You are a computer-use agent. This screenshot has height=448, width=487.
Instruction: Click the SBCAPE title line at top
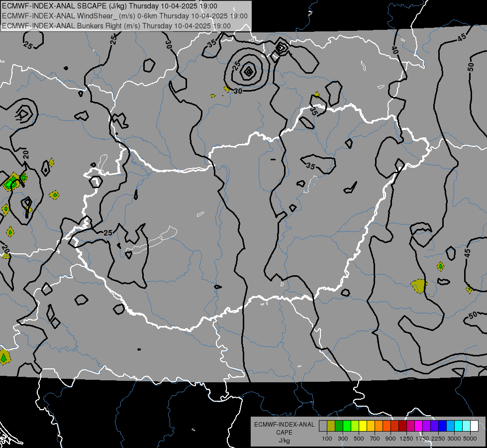tap(109, 6)
